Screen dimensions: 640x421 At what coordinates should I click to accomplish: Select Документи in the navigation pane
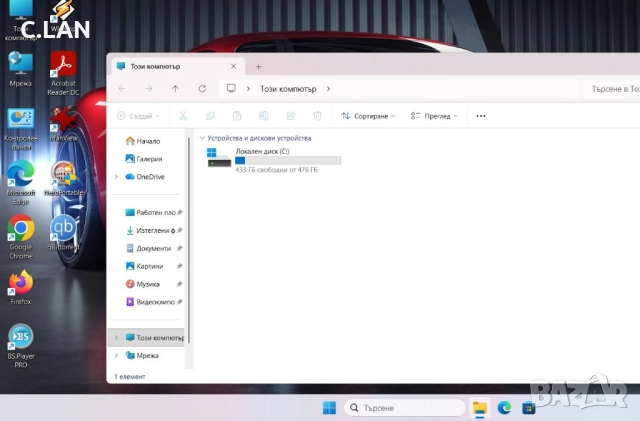pos(152,248)
